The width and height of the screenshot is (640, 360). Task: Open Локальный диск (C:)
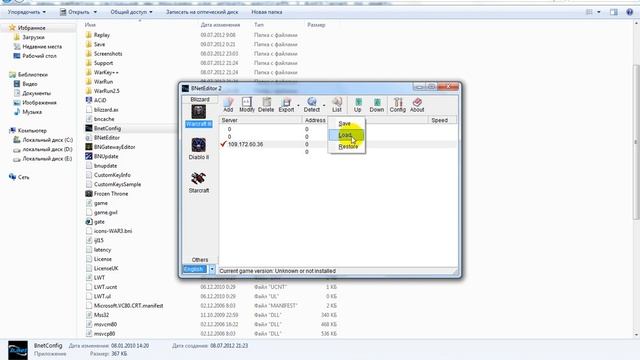point(47,140)
